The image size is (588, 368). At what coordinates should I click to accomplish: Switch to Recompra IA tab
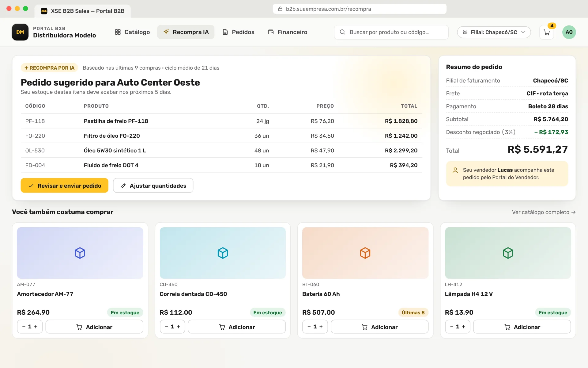186,32
